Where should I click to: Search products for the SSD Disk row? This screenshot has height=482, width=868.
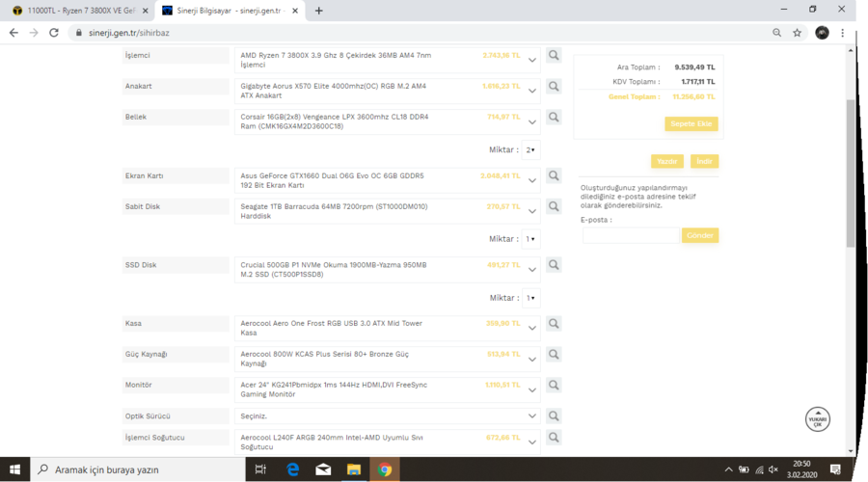(554, 265)
